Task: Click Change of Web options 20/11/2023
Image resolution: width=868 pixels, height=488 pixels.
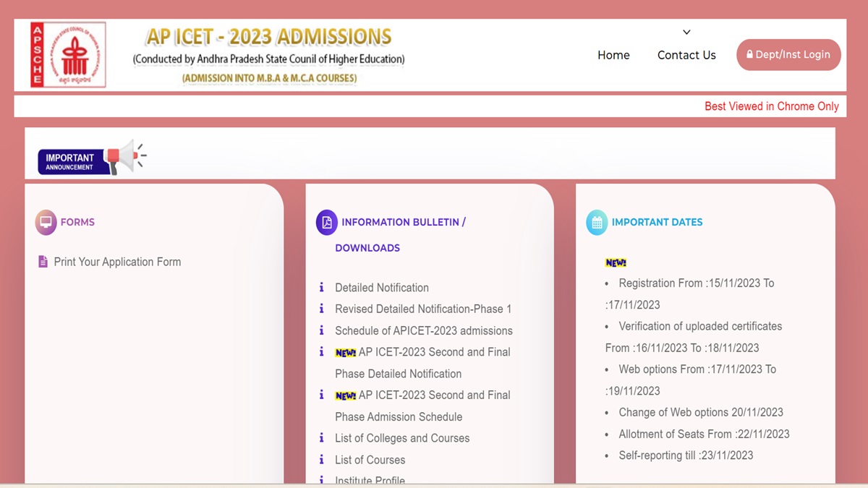Action: click(701, 412)
